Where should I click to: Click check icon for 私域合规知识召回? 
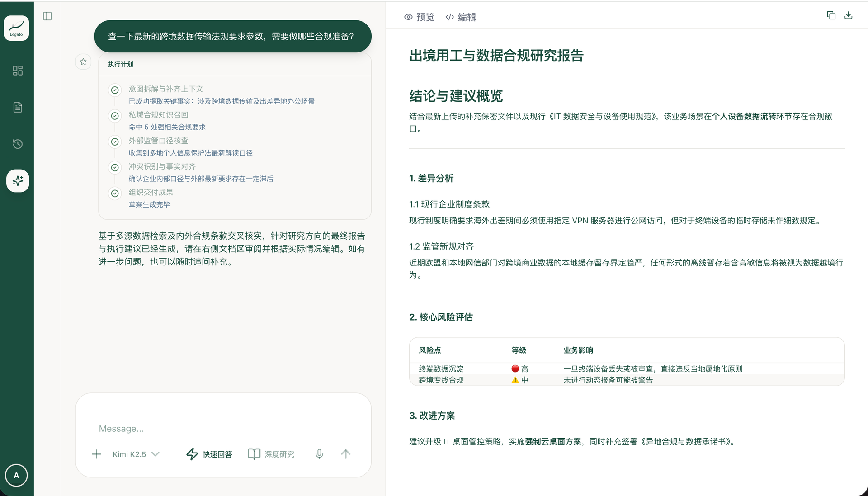coord(115,116)
